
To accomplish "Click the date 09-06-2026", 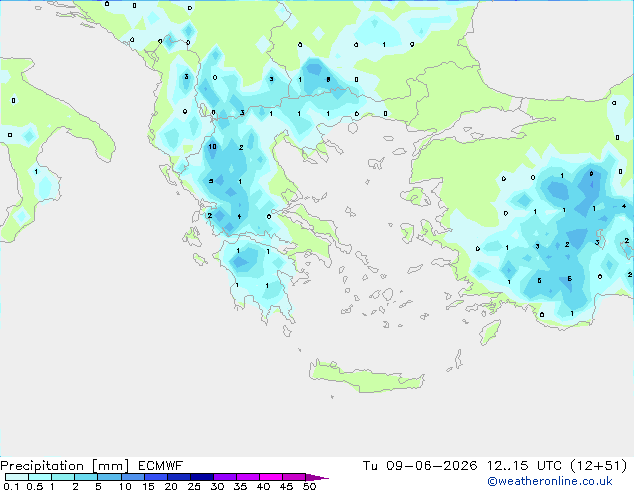I will click(431, 466).
